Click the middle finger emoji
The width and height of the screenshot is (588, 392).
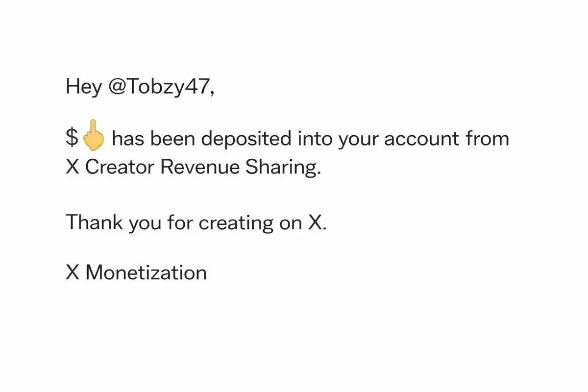(x=93, y=137)
